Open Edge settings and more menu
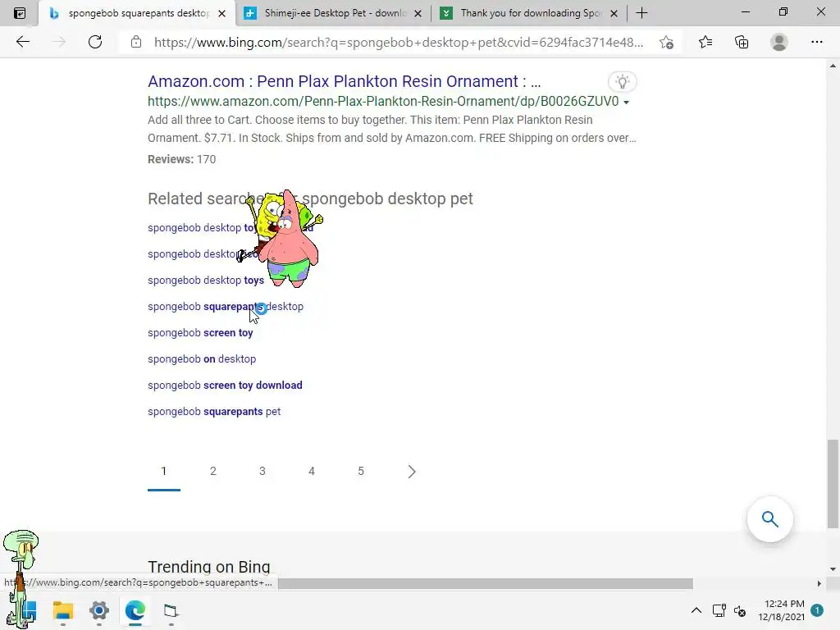 coord(816,42)
